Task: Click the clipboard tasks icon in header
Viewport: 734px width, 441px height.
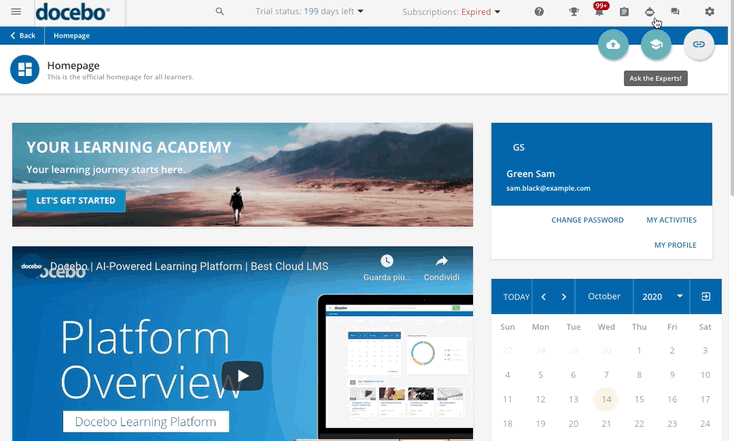Action: (x=624, y=12)
